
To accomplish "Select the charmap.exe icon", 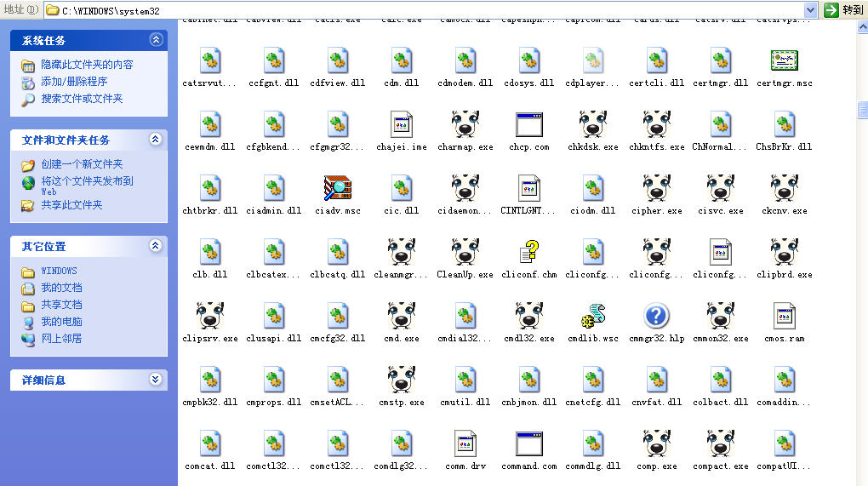I will coord(465,124).
